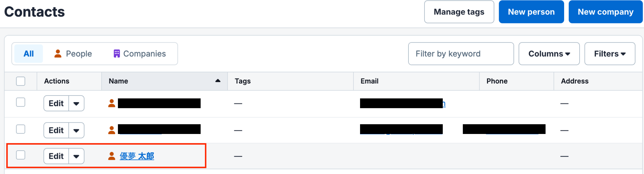Click person icon in first contact row
Image resolution: width=644 pixels, height=174 pixels.
[x=112, y=103]
